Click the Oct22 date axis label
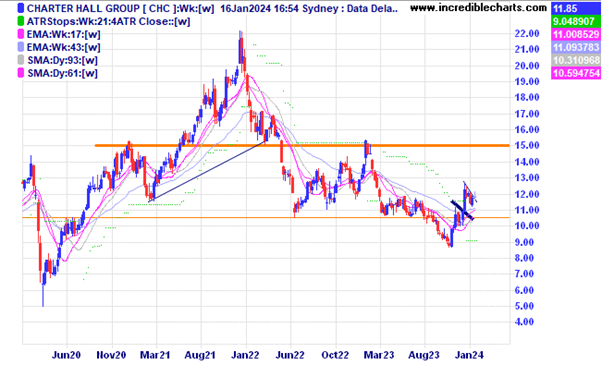This screenshot has width=602, height=365. tap(335, 355)
